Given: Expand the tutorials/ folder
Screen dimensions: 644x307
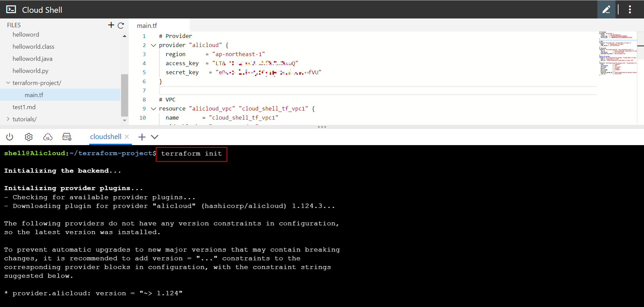Looking at the screenshot, I should 8,119.
